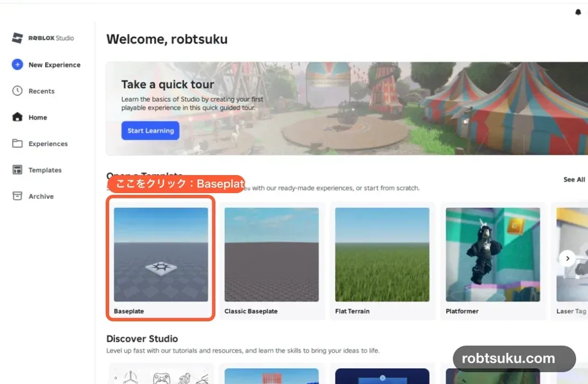The width and height of the screenshot is (588, 384).
Task: Open the Classic Baseplate template thumbnail
Action: (271, 254)
